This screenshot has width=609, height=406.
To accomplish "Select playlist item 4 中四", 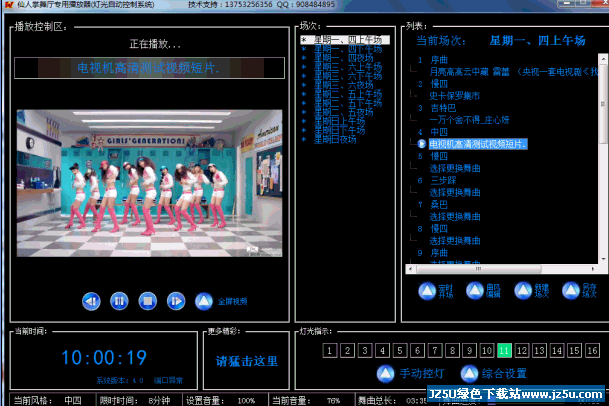I will [439, 132].
